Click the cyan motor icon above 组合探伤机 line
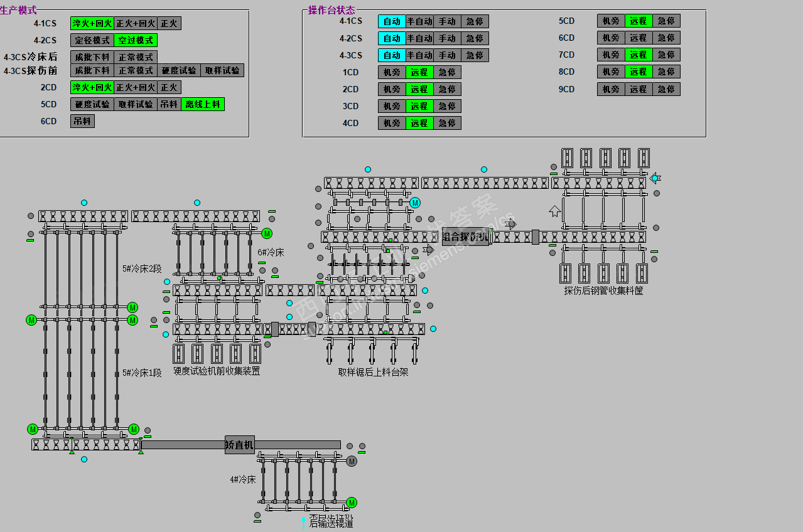The width and height of the screenshot is (803, 532). 415,203
